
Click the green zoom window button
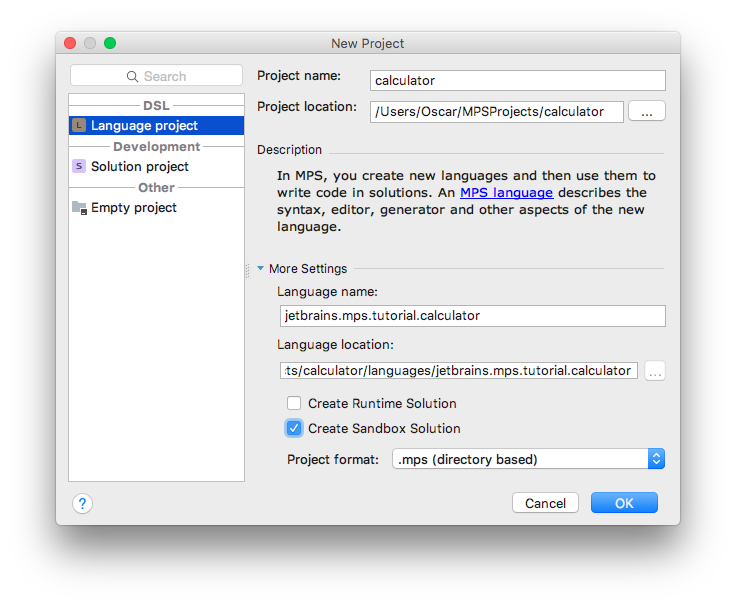coord(110,43)
